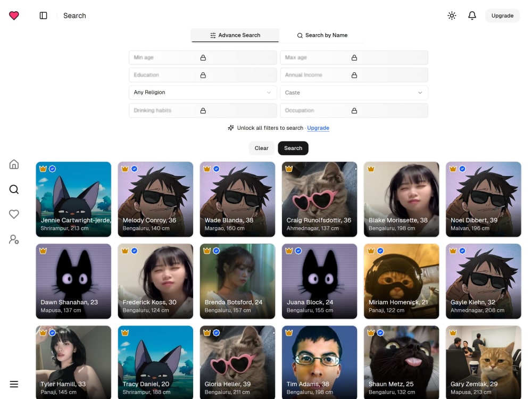
Task: Go to Home via sidebar house icon
Action: [x=14, y=164]
